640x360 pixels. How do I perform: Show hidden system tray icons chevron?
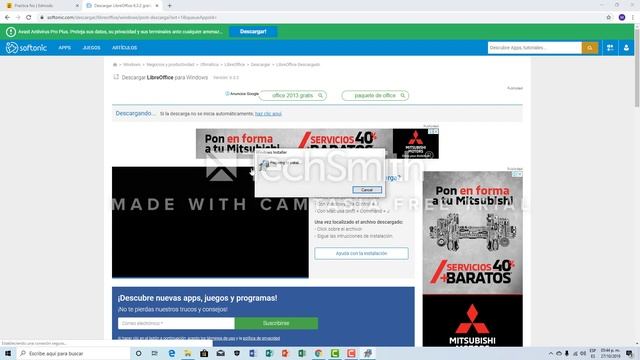pos(551,353)
